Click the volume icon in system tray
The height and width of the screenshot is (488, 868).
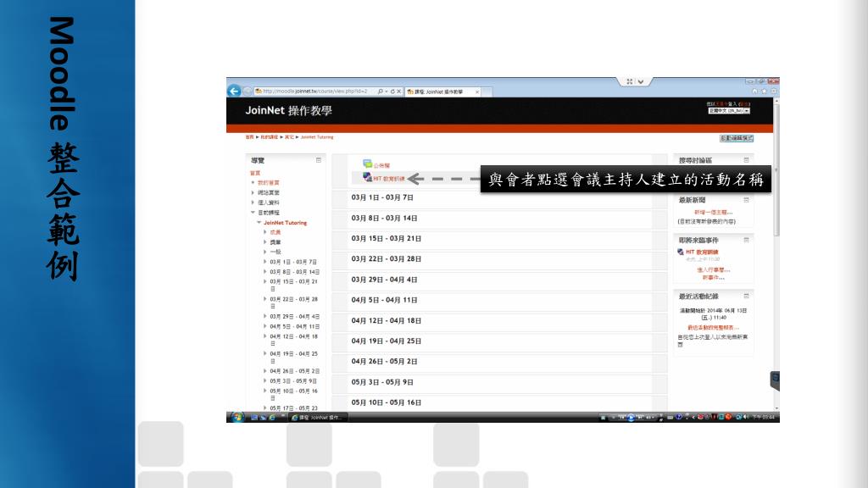[745, 417]
